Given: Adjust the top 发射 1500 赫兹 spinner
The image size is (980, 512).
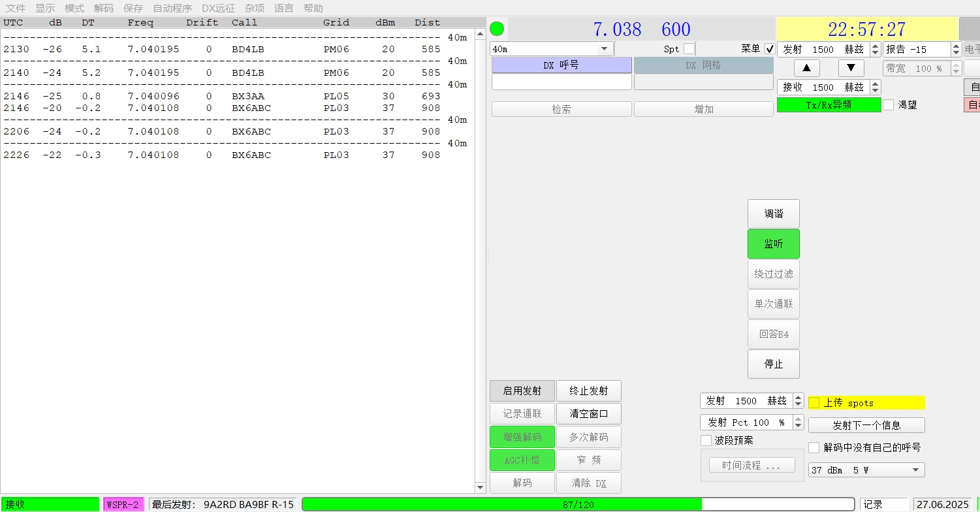Looking at the screenshot, I should pos(829,50).
